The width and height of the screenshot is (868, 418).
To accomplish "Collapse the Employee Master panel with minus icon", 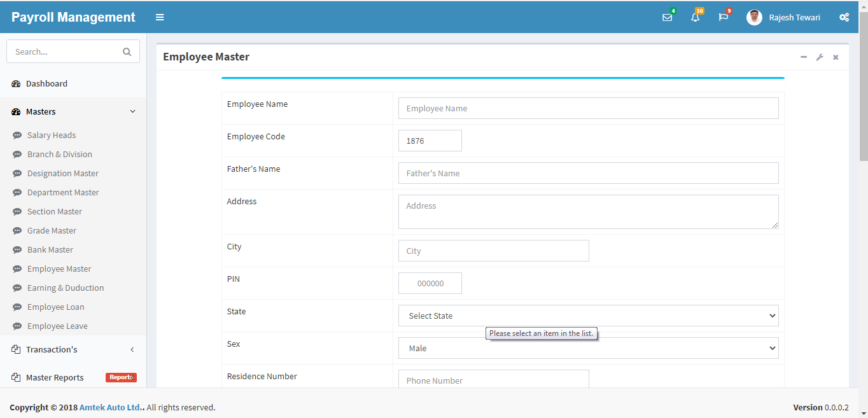I will (x=804, y=57).
